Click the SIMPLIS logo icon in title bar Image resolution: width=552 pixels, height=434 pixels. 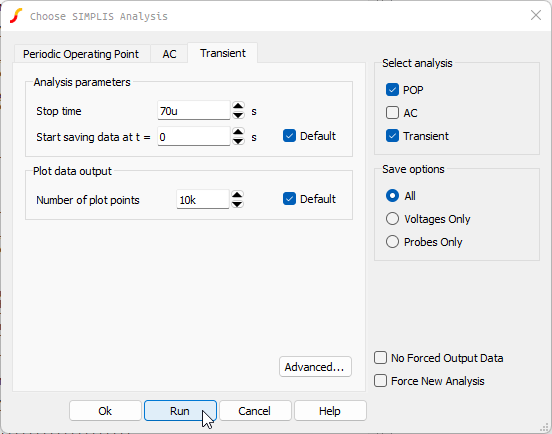[16, 16]
